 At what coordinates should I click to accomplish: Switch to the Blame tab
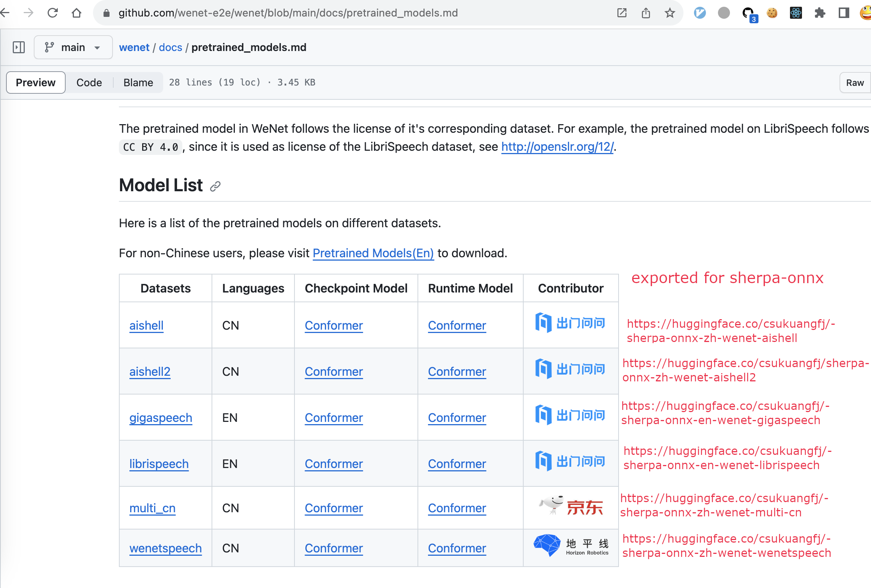pos(138,82)
